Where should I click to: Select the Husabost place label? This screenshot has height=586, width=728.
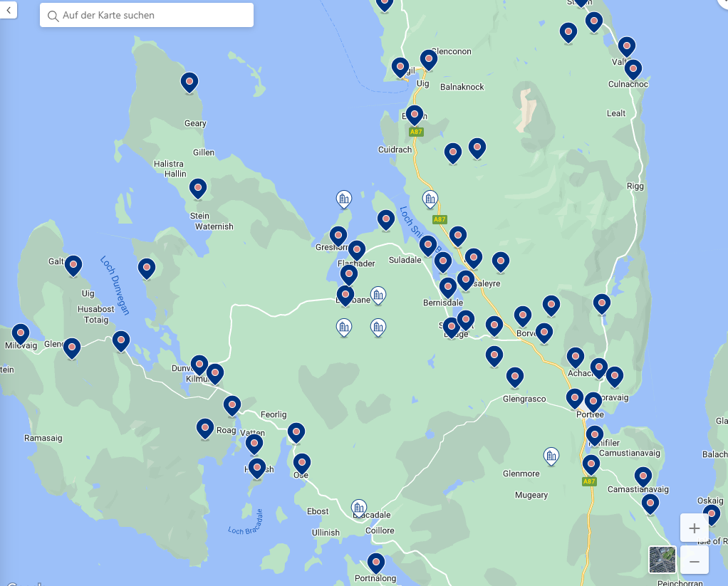pos(95,309)
